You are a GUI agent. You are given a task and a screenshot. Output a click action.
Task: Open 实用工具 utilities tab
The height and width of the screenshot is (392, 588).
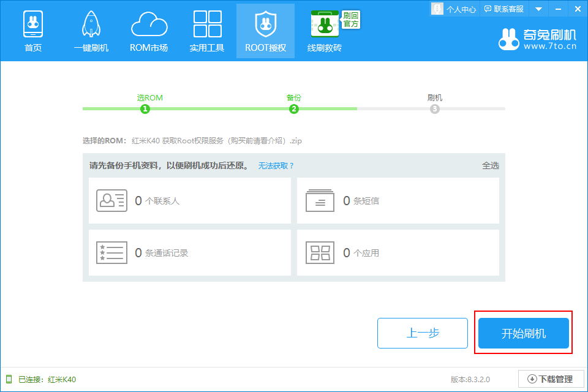point(207,31)
